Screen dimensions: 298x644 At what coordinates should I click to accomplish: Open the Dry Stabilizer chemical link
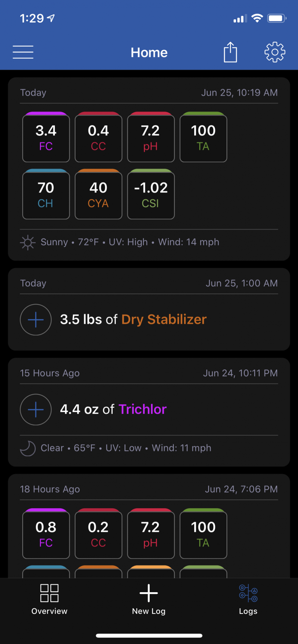click(164, 319)
